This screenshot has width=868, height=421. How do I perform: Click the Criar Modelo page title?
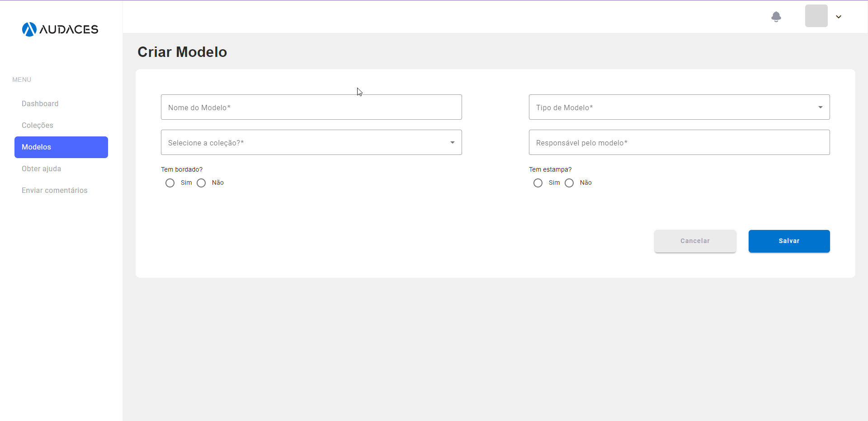(182, 52)
